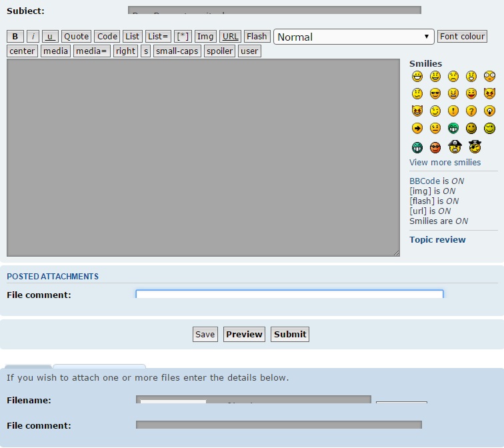Insert the eye-patch pirate smiley
The height and width of the screenshot is (448, 504).
(x=475, y=147)
